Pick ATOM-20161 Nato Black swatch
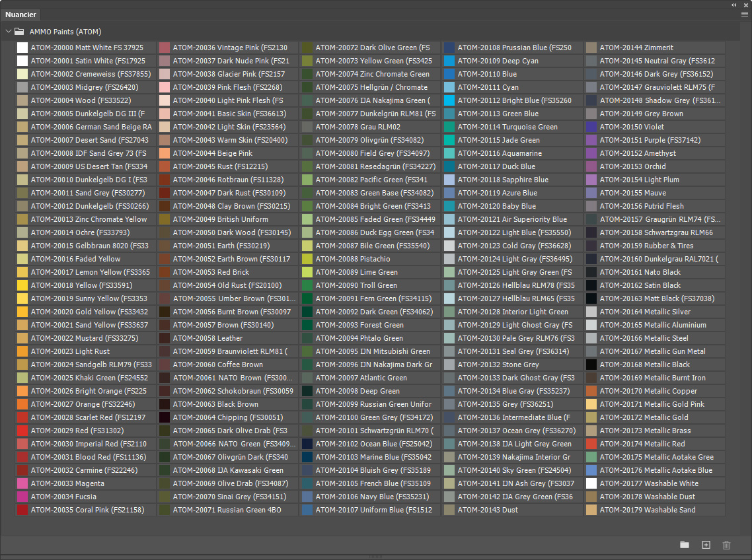Viewport: 752px width, 560px height. pyautogui.click(x=591, y=272)
